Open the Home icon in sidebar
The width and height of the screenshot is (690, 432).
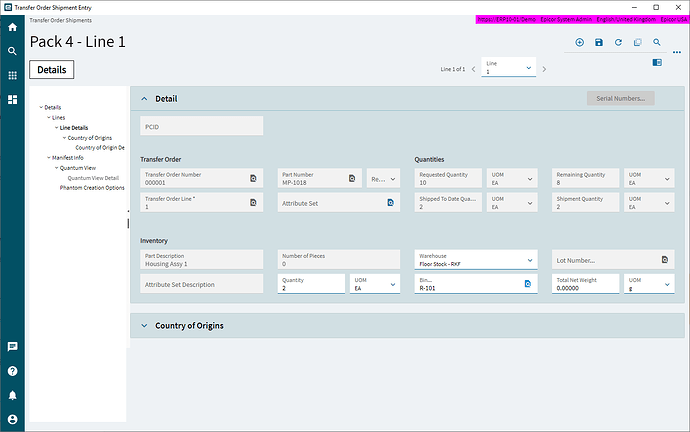(12, 27)
